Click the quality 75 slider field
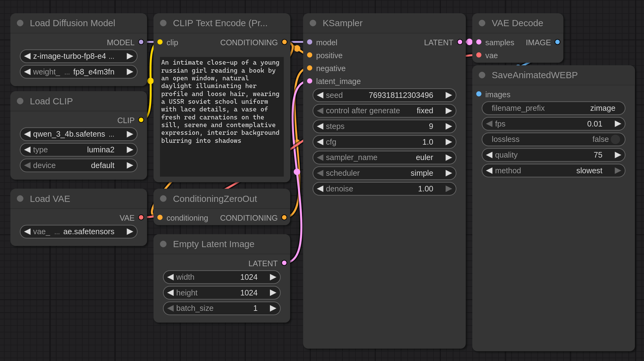Screen dimensions: 644x361 553,155
